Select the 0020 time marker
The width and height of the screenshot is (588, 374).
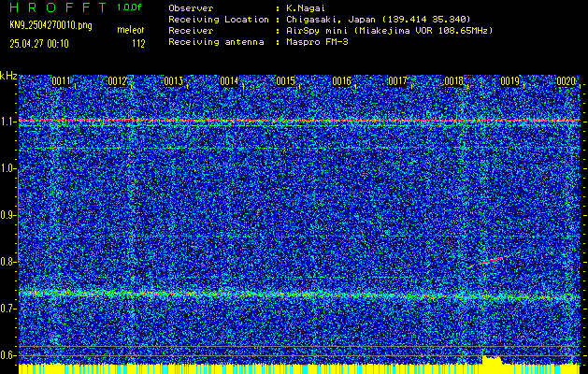point(566,81)
